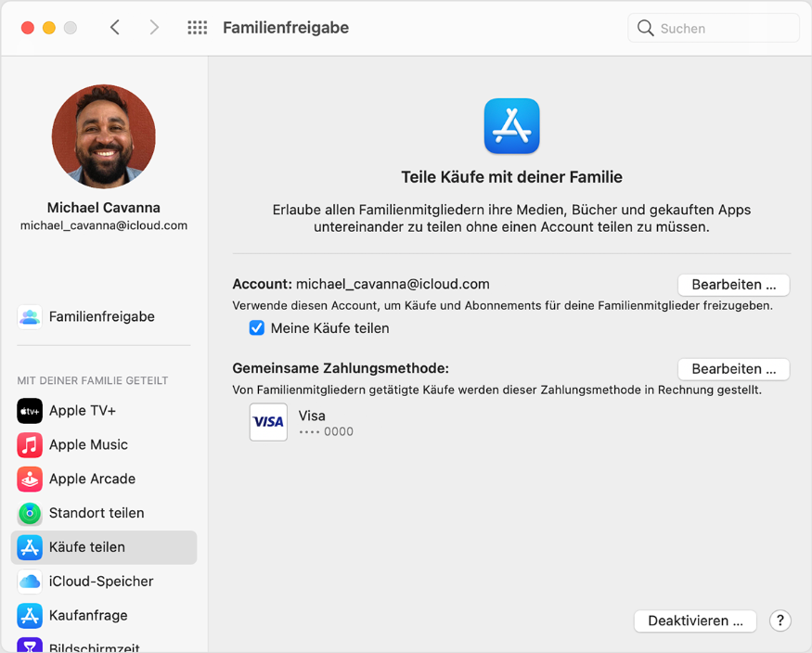The image size is (812, 653).
Task: Open Kaufanfrage sidebar entry
Action: pos(104,616)
